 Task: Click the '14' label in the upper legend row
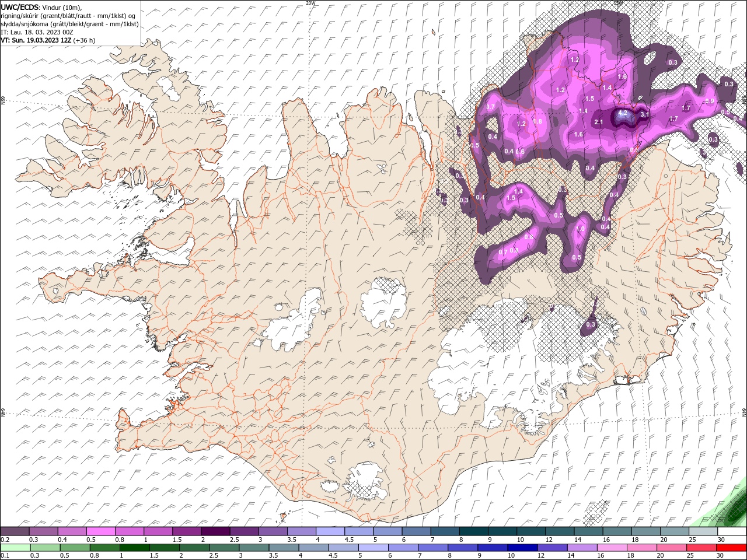tap(578, 540)
